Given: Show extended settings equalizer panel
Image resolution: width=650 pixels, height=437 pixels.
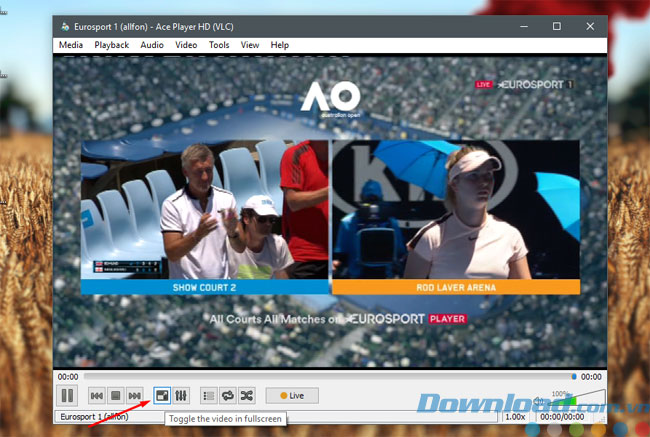Looking at the screenshot, I should click(181, 395).
